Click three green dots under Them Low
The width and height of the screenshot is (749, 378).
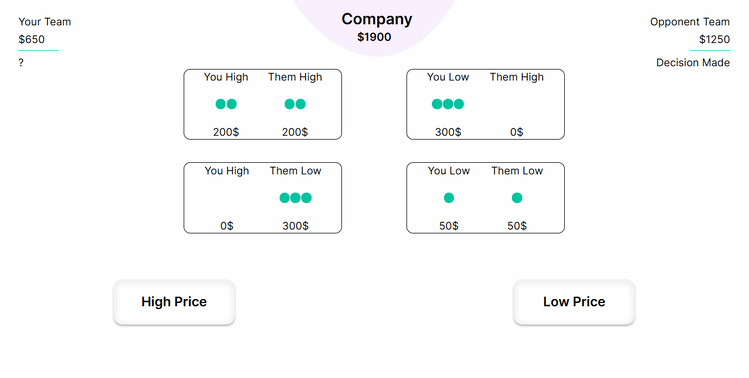(x=295, y=198)
